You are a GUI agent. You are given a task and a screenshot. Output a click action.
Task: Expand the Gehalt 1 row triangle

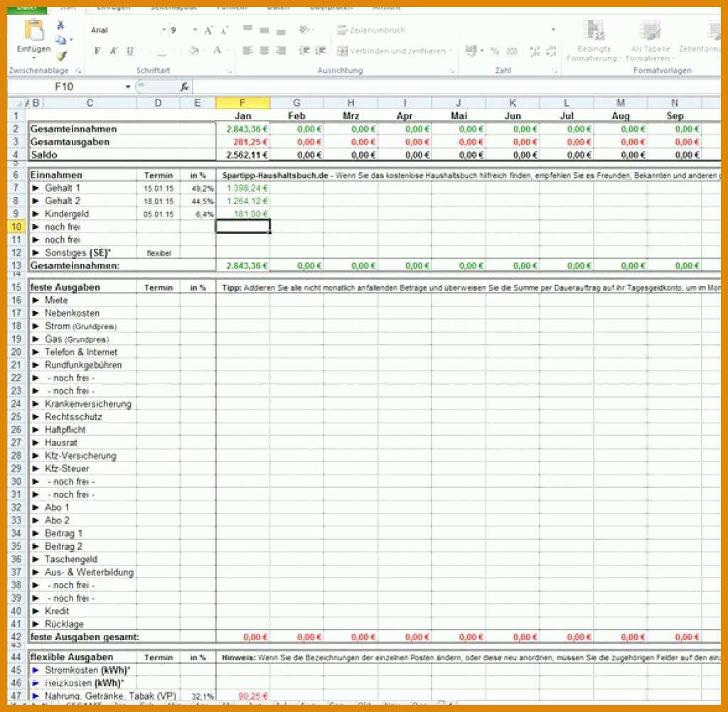coord(36,188)
